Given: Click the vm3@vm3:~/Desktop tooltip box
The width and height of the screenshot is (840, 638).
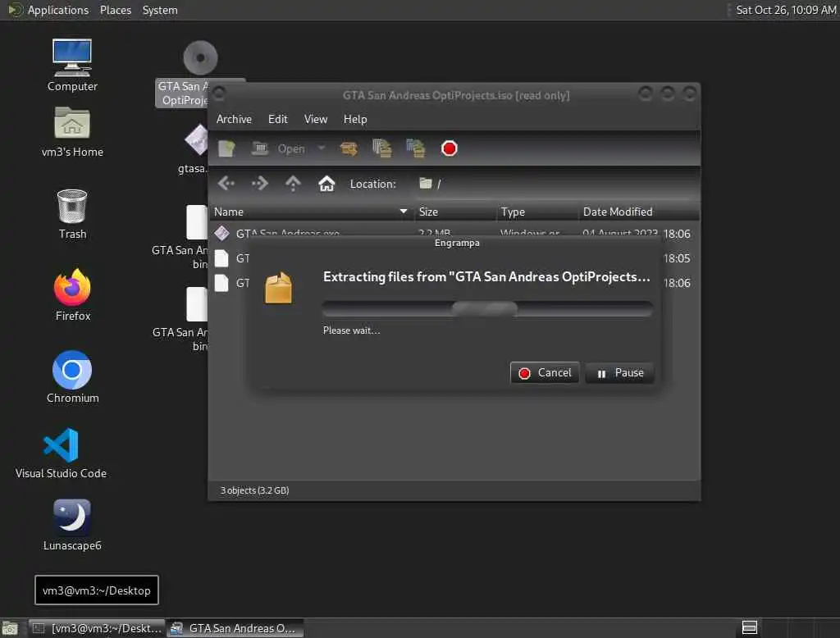Looking at the screenshot, I should click(97, 590).
